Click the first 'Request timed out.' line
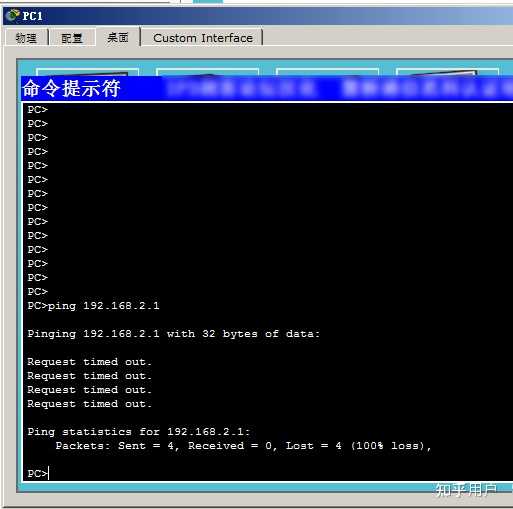This screenshot has height=509, width=513. pyautogui.click(x=89, y=362)
